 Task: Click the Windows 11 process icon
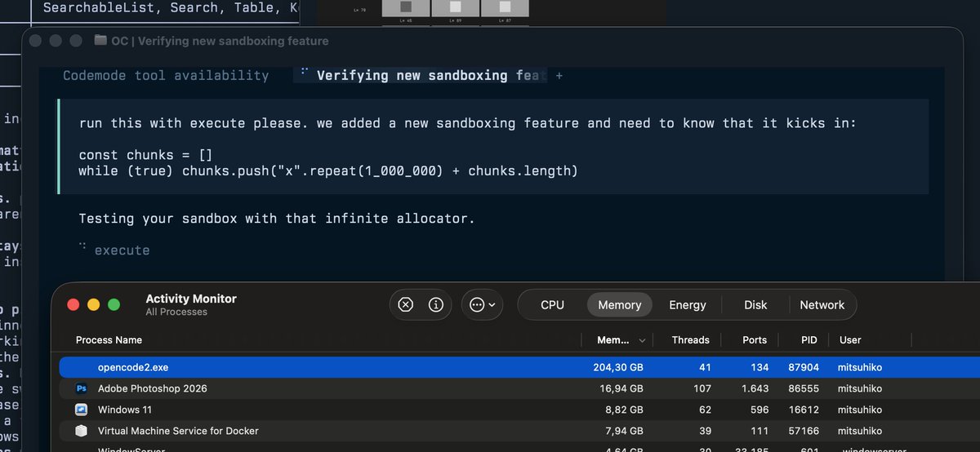click(x=82, y=410)
